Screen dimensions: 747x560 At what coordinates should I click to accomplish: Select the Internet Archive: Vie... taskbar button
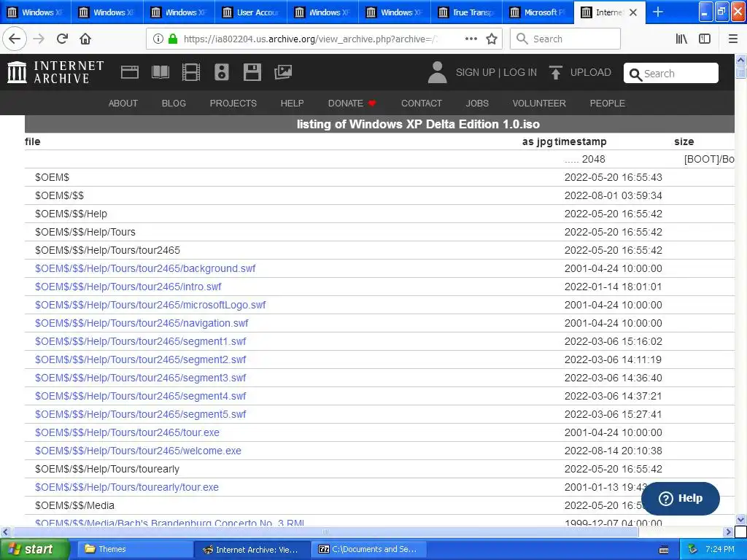tap(252, 549)
